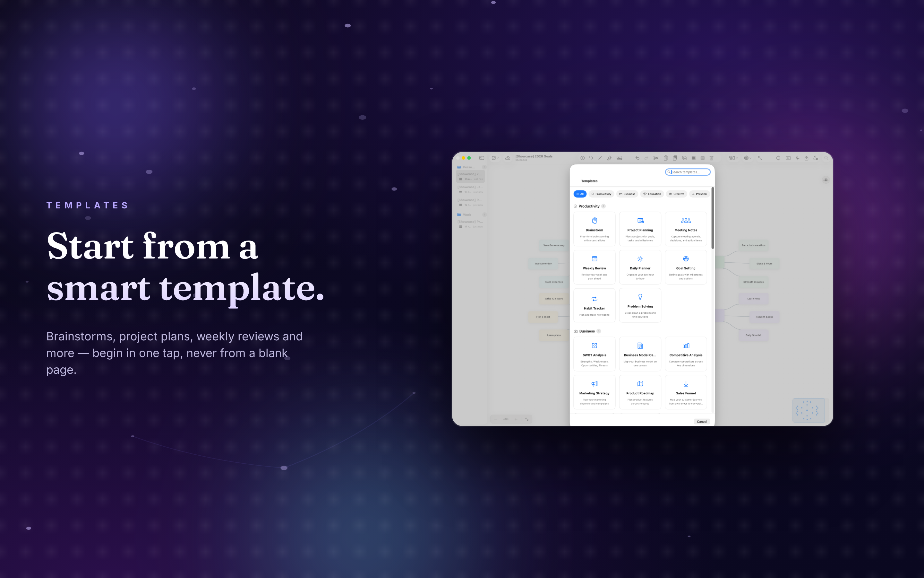The height and width of the screenshot is (578, 924).
Task: Click the trash delete icon
Action: [x=711, y=158]
